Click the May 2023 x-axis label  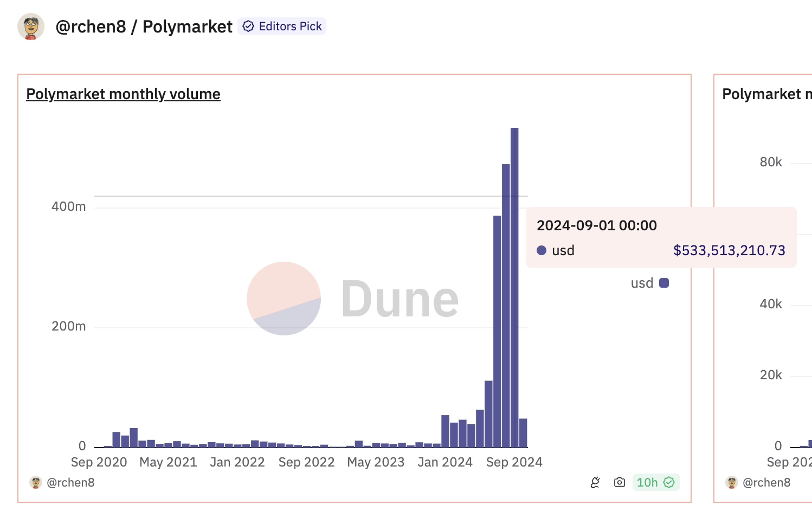tap(376, 462)
